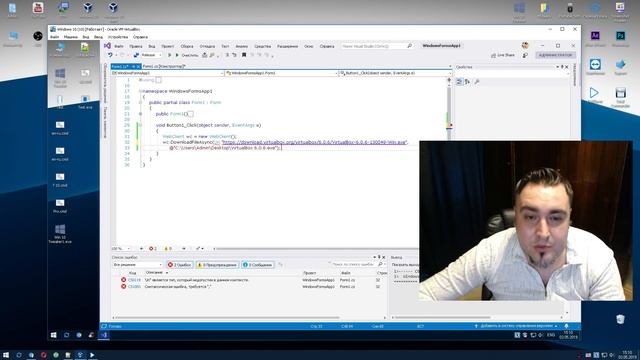Open the editor zoom percentage dropdown
The width and height of the screenshot is (640, 360).
pyautogui.click(x=121, y=249)
